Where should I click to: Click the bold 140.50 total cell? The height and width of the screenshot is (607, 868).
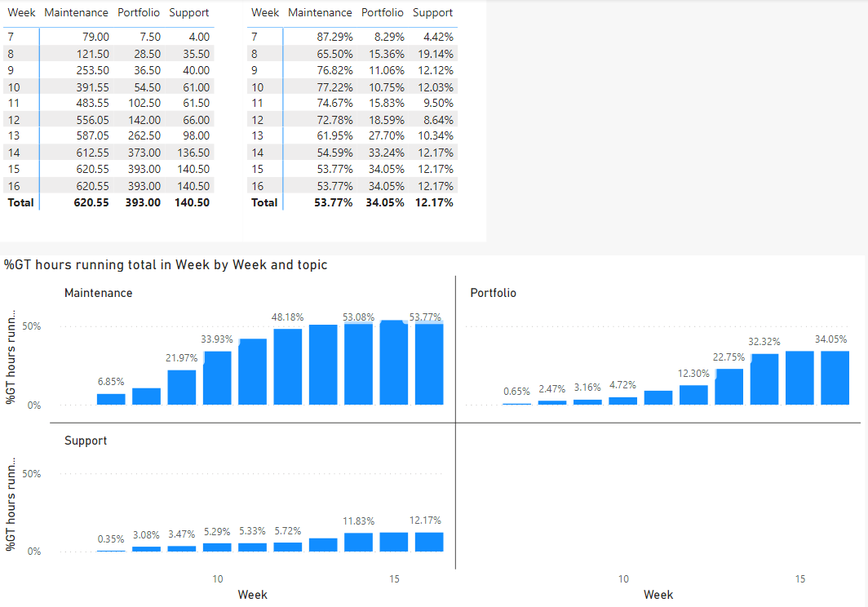[x=192, y=202]
